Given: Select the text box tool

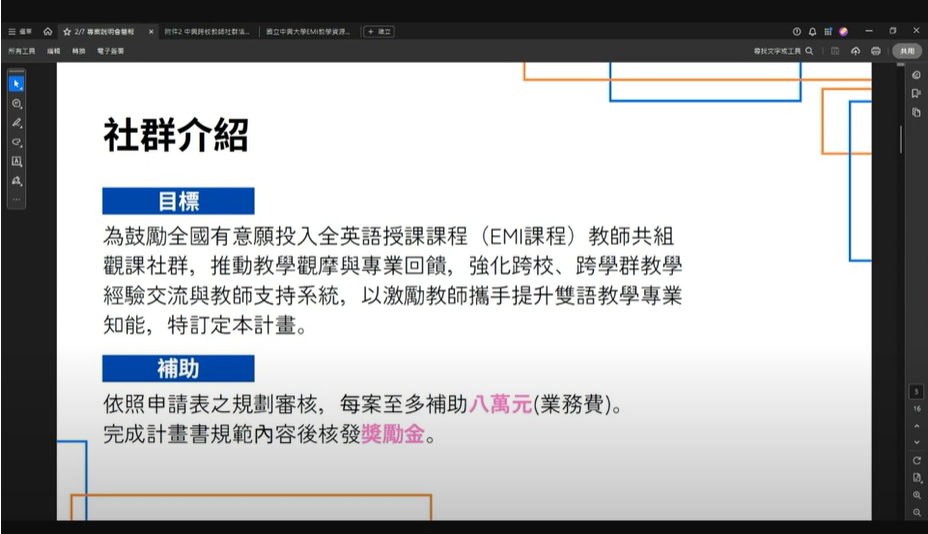Looking at the screenshot, I should click(x=17, y=162).
